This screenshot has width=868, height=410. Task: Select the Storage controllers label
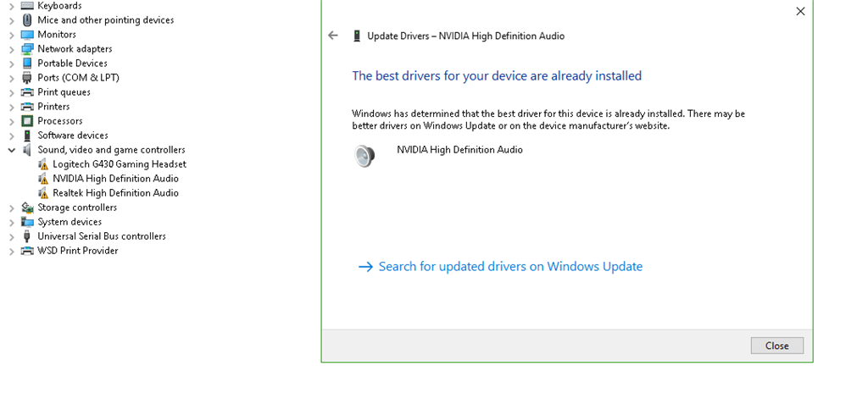77,208
